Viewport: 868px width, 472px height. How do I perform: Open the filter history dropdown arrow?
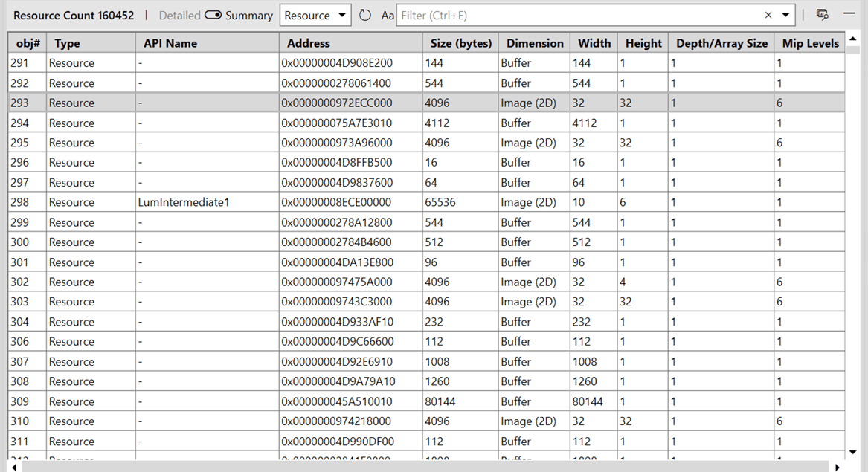click(x=785, y=16)
